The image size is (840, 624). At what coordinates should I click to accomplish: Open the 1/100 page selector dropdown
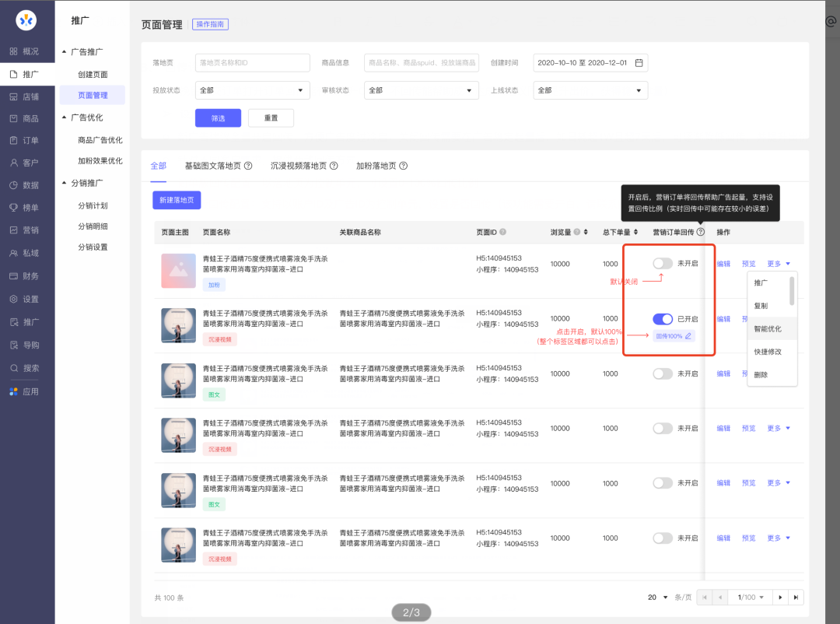[x=750, y=598]
